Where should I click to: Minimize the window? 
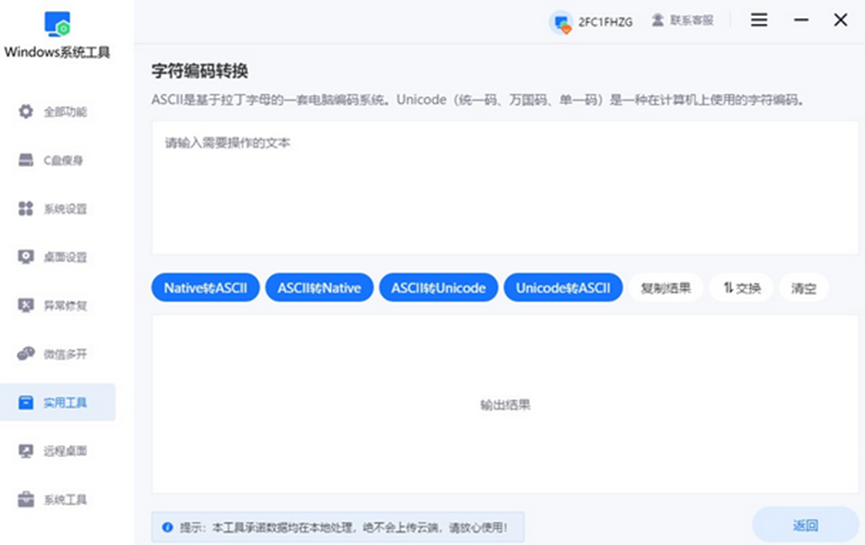click(x=801, y=20)
